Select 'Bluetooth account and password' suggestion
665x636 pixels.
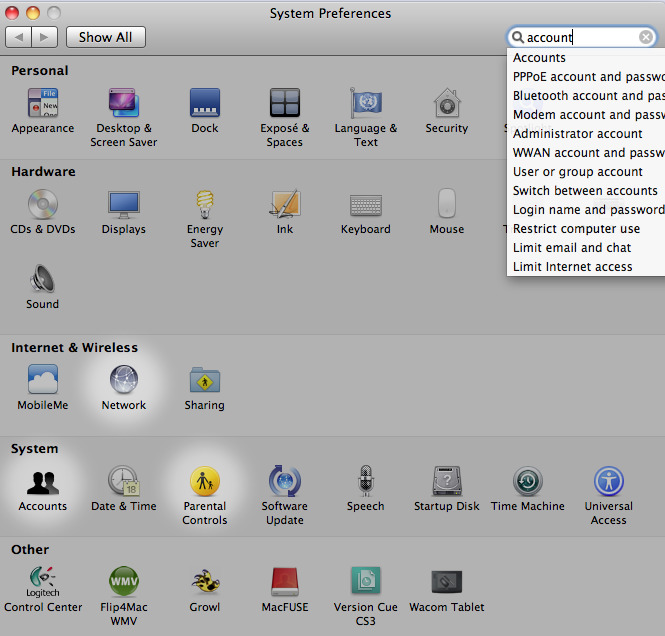tap(586, 96)
